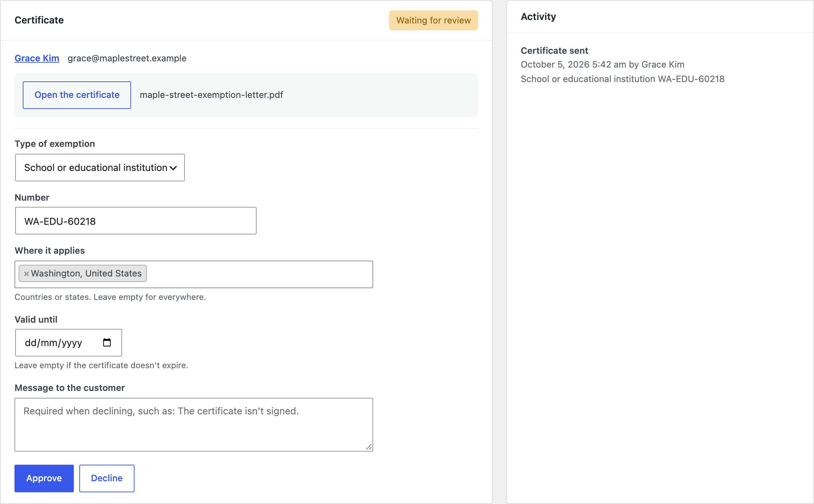Viewport: 814px width, 504px height.
Task: Decline the certificate
Action: click(107, 478)
